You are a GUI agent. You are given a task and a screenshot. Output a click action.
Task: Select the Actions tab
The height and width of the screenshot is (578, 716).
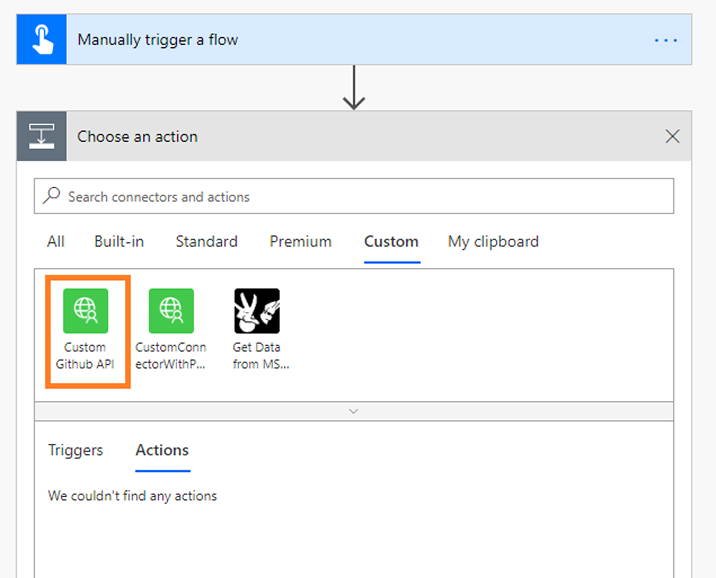pyautogui.click(x=162, y=450)
